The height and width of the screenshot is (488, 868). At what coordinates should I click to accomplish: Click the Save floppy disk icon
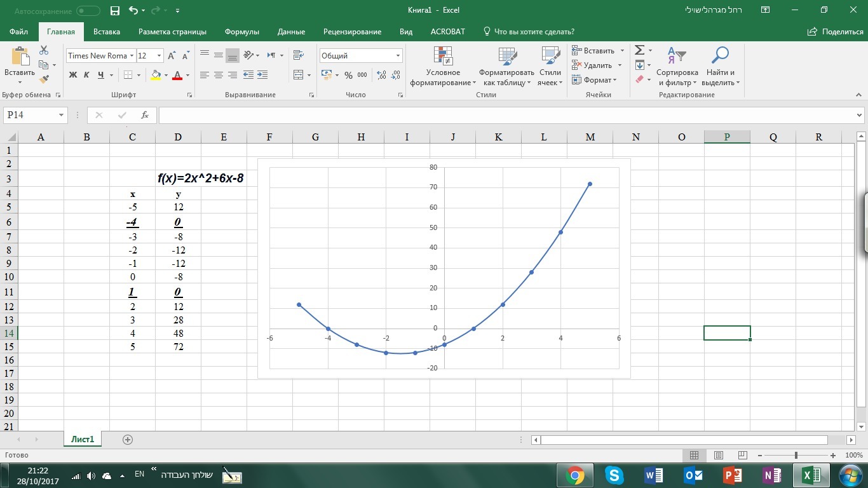(x=115, y=11)
